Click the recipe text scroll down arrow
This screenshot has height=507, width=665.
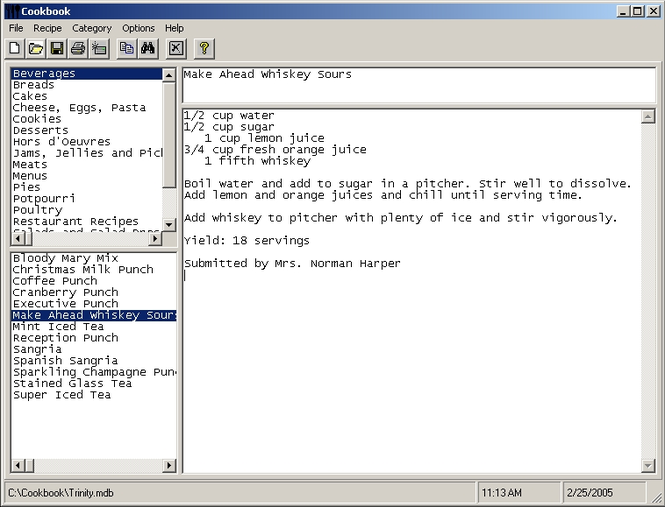(x=648, y=466)
